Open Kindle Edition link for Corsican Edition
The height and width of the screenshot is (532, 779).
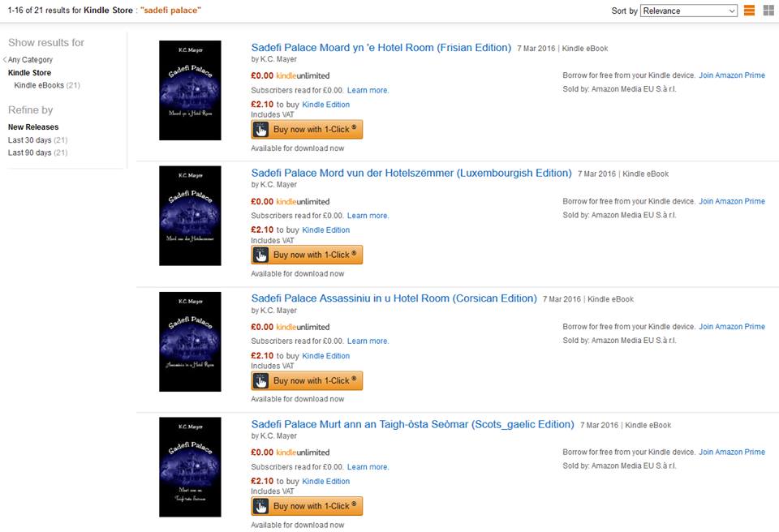(x=325, y=356)
